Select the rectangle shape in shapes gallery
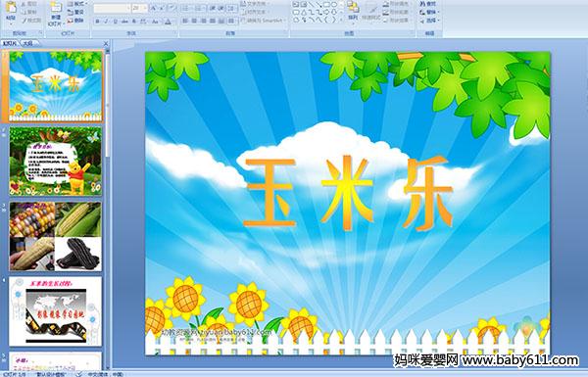 coord(326,5)
